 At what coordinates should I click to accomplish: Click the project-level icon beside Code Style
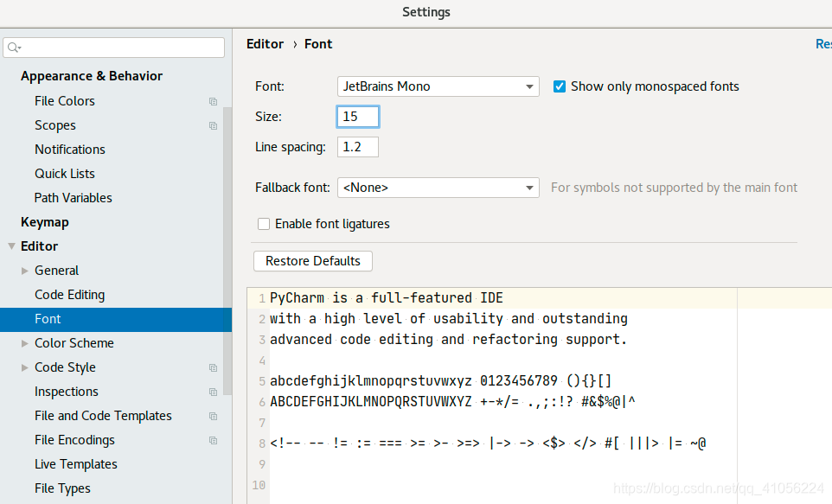pos(214,367)
